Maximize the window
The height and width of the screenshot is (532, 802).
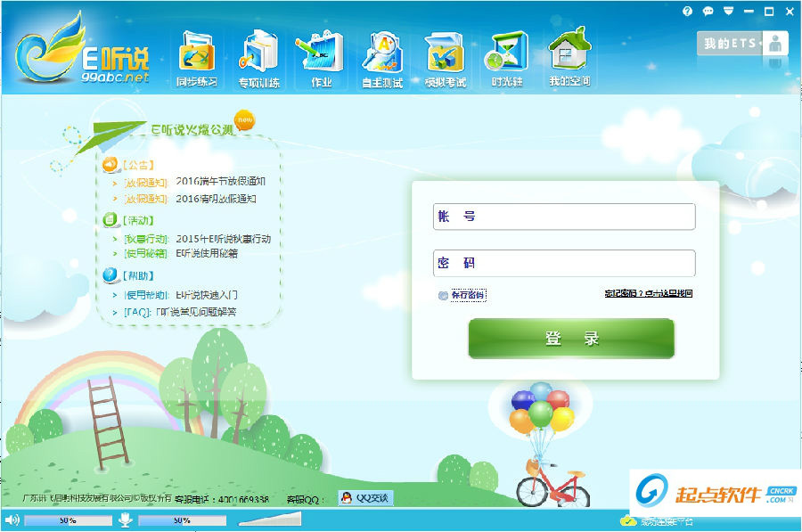(769, 12)
